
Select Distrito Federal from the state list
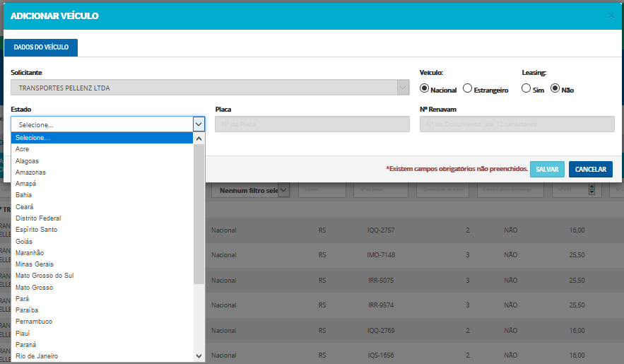(38, 218)
